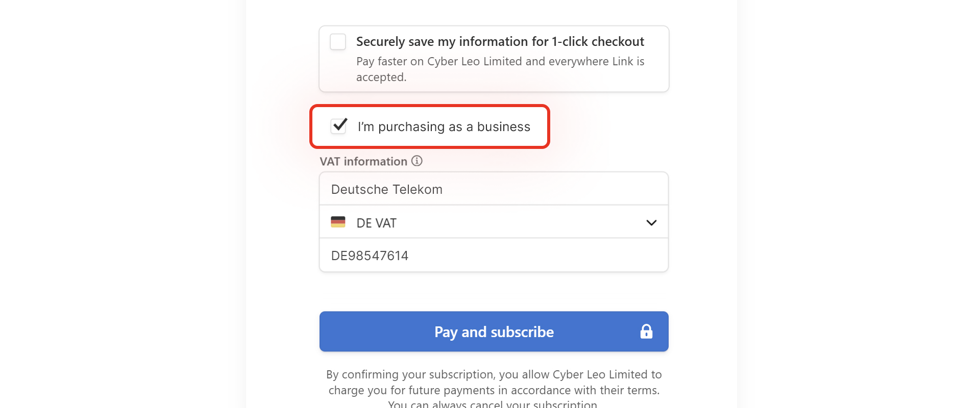980x408 pixels.
Task: Focus the DE98547614 VAT number field
Action: click(494, 256)
